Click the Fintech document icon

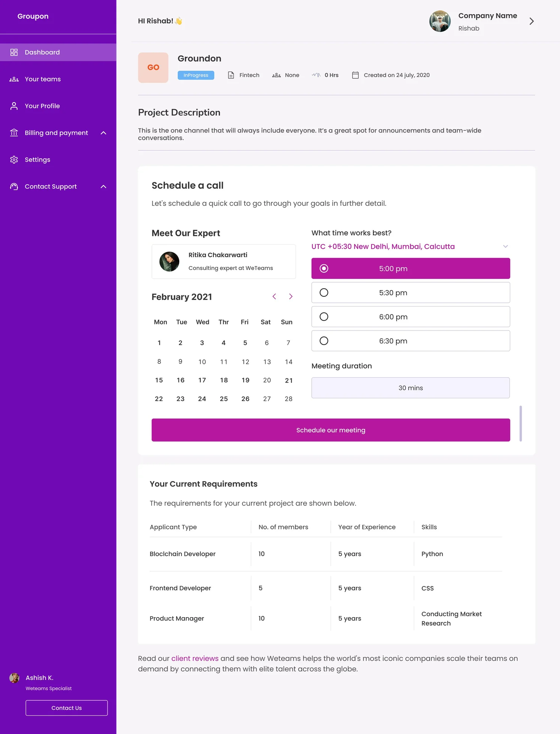pyautogui.click(x=231, y=75)
